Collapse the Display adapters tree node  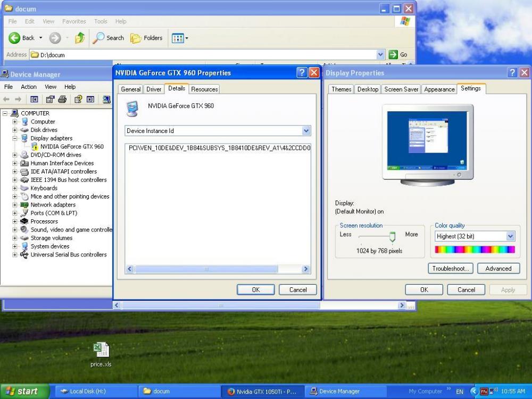tap(15, 138)
